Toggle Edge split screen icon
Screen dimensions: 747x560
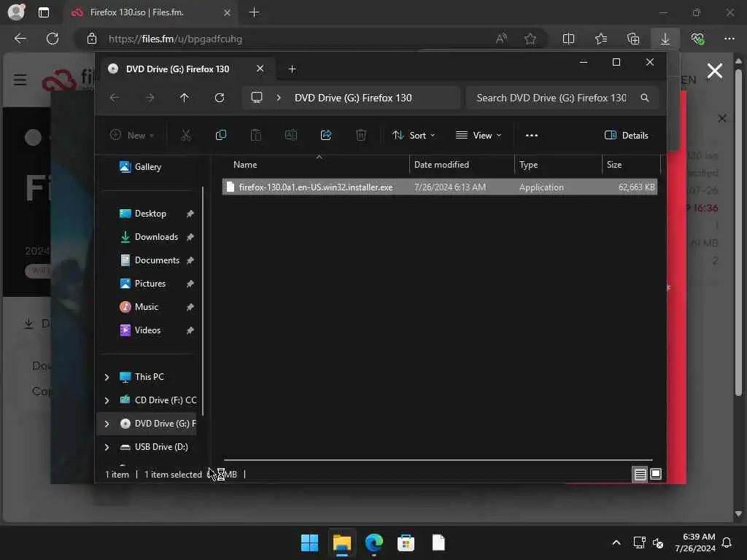568,39
